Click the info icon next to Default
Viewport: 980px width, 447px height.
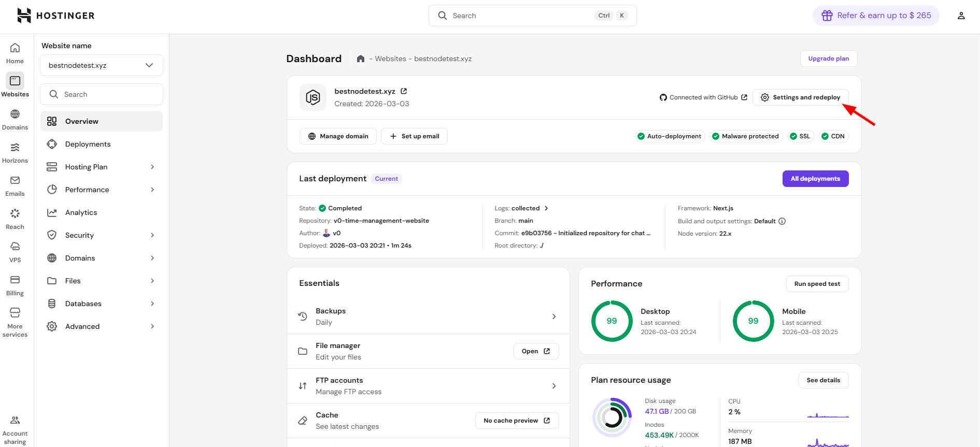coord(782,221)
